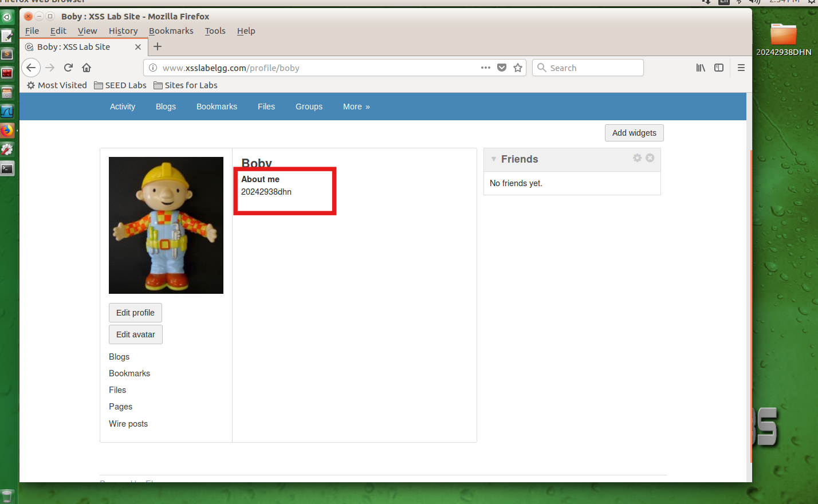Screen dimensions: 818x504
Task: Open Wireshark from the dock
Action: coord(7,111)
